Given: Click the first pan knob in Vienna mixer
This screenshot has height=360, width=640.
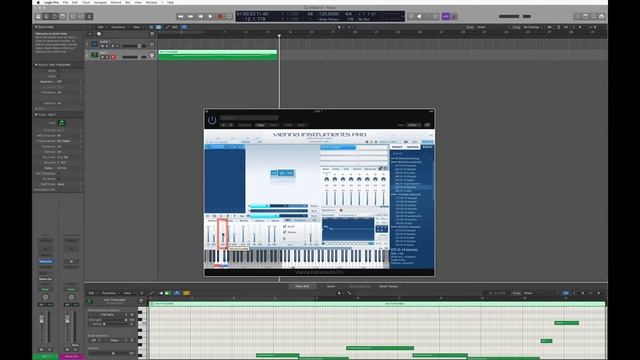Looking at the screenshot, I should coord(327,179).
